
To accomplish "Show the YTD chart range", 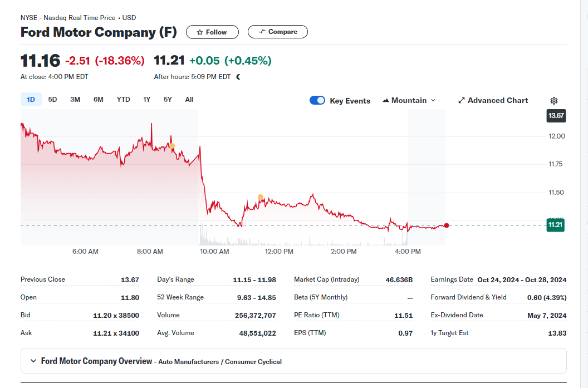I will point(123,100).
